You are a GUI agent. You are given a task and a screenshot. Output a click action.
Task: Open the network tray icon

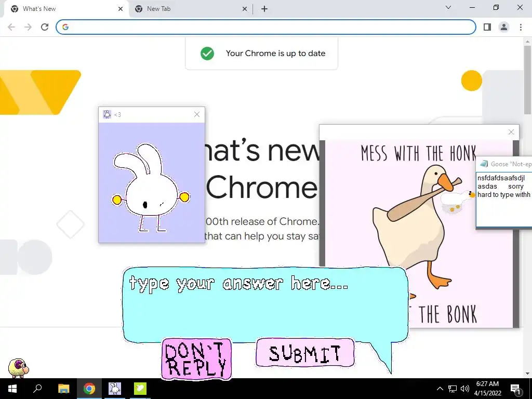click(x=453, y=389)
